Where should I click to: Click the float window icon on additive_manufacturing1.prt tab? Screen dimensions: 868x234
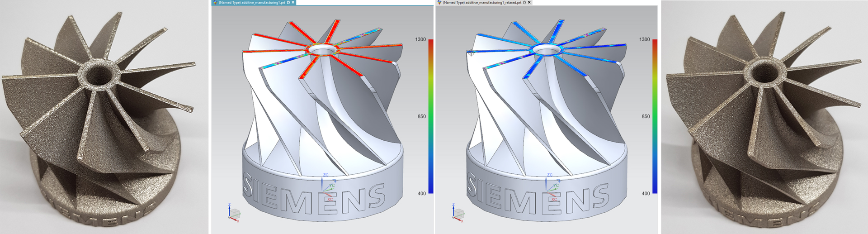(x=288, y=3)
